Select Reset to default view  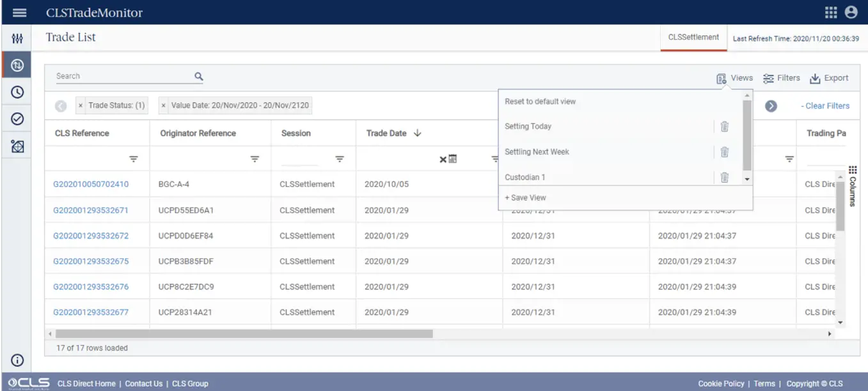541,102
